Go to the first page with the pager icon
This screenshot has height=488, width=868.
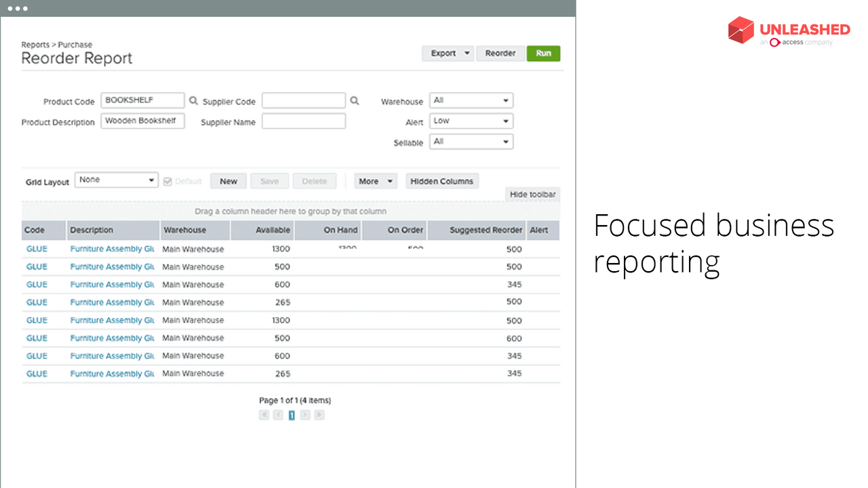pos(264,415)
